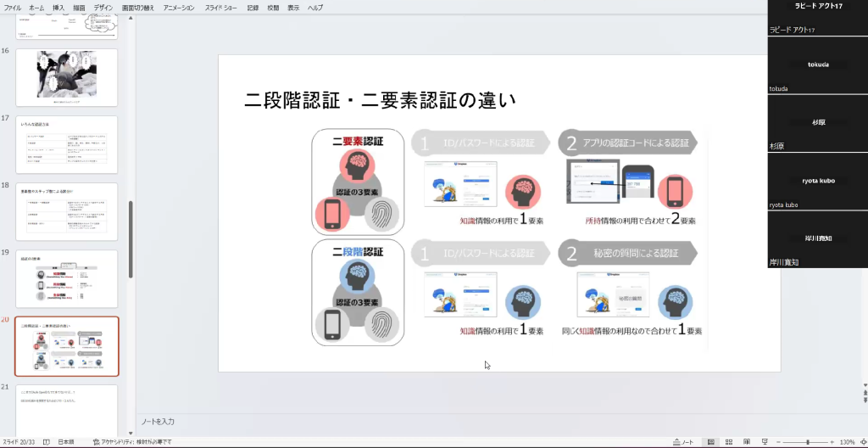Image resolution: width=868 pixels, height=448 pixels.
Task: Switch to Reading view icon
Action: (x=746, y=442)
